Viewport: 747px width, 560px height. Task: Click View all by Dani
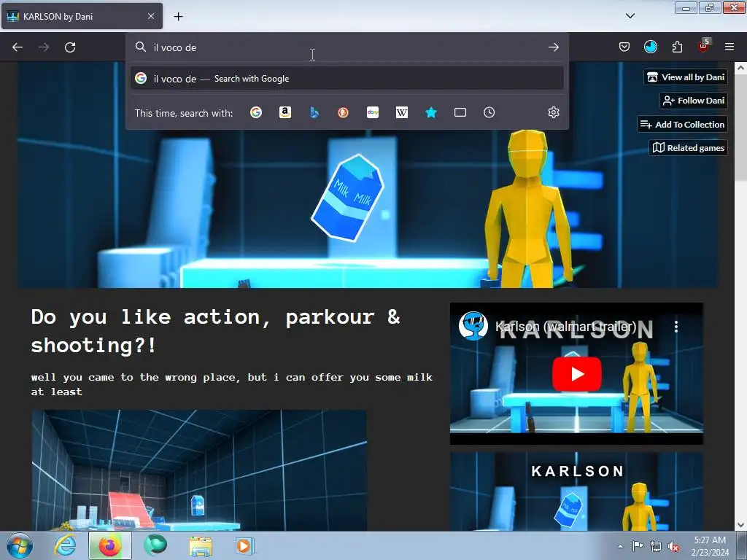click(x=686, y=77)
